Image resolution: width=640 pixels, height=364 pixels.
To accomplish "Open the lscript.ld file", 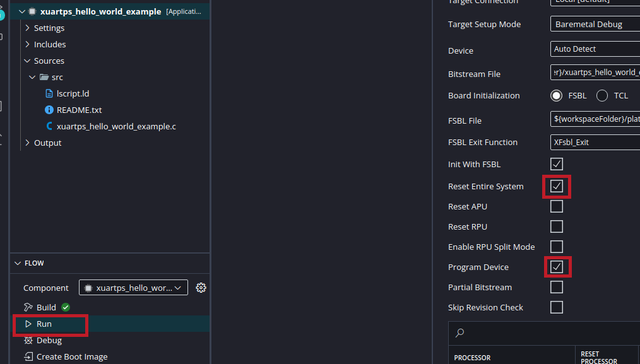I will [x=73, y=93].
